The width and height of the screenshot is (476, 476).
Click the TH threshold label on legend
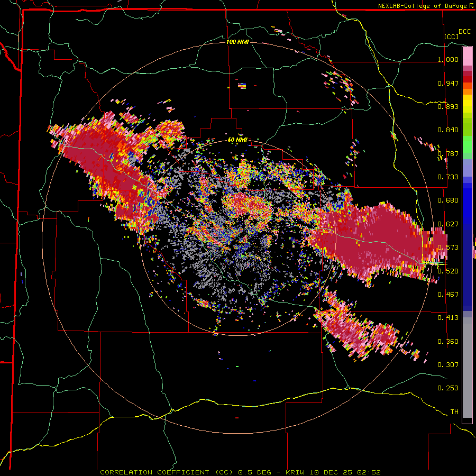click(x=454, y=411)
